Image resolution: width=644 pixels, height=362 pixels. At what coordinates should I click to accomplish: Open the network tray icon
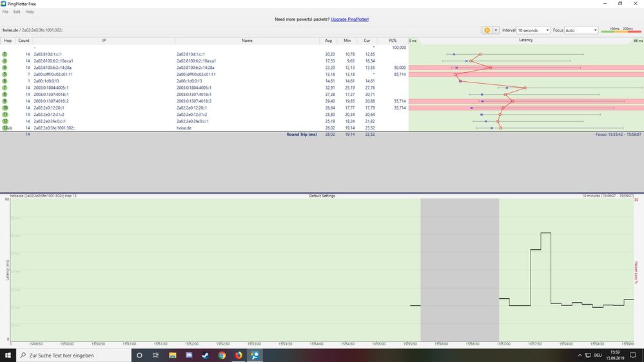point(588,355)
